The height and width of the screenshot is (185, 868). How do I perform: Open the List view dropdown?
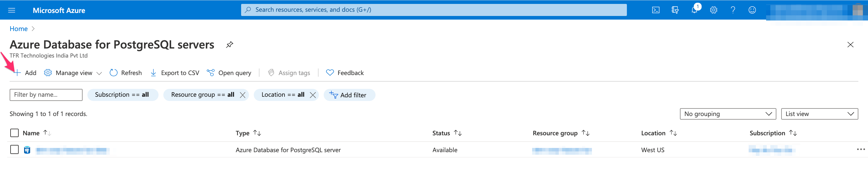819,114
